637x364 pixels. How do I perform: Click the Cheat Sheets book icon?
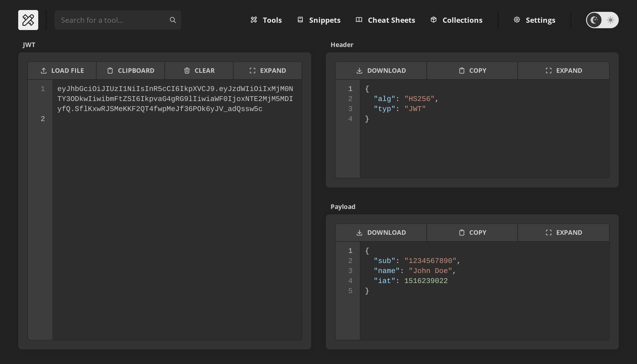coord(359,20)
